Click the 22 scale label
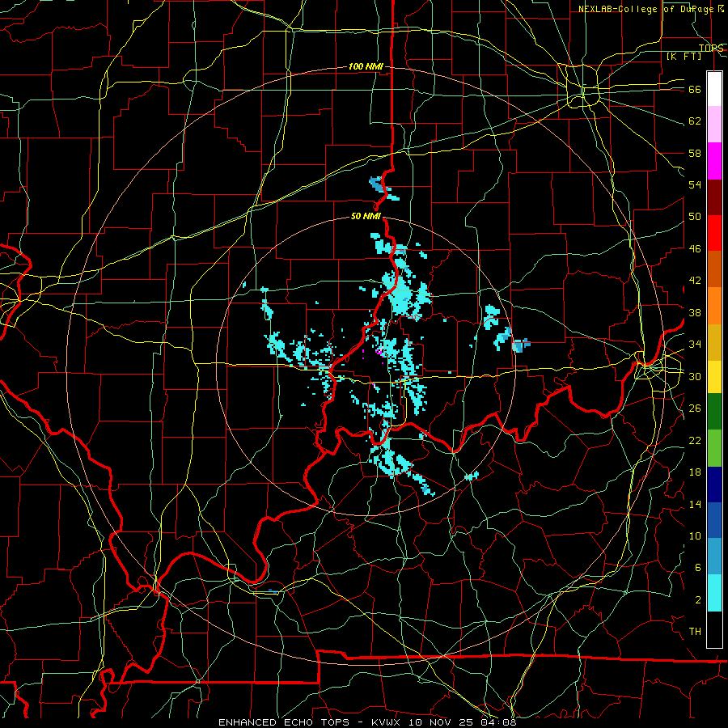 click(695, 441)
